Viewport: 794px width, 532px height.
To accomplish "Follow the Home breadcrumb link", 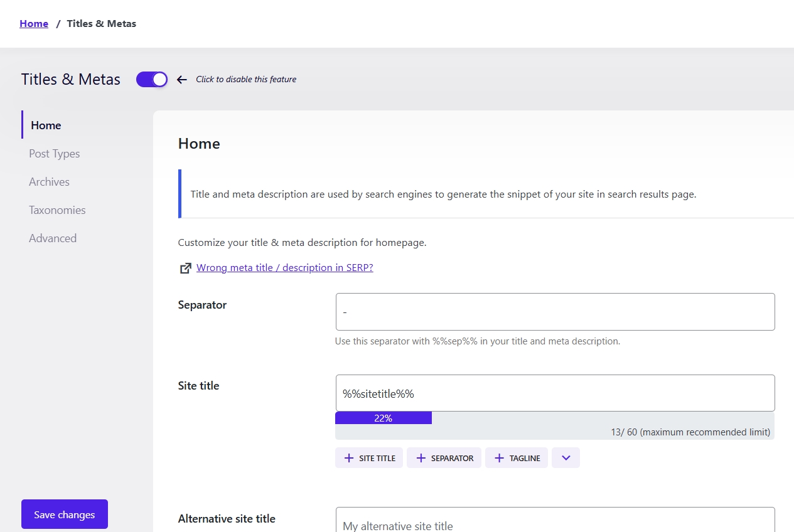I will click(34, 24).
